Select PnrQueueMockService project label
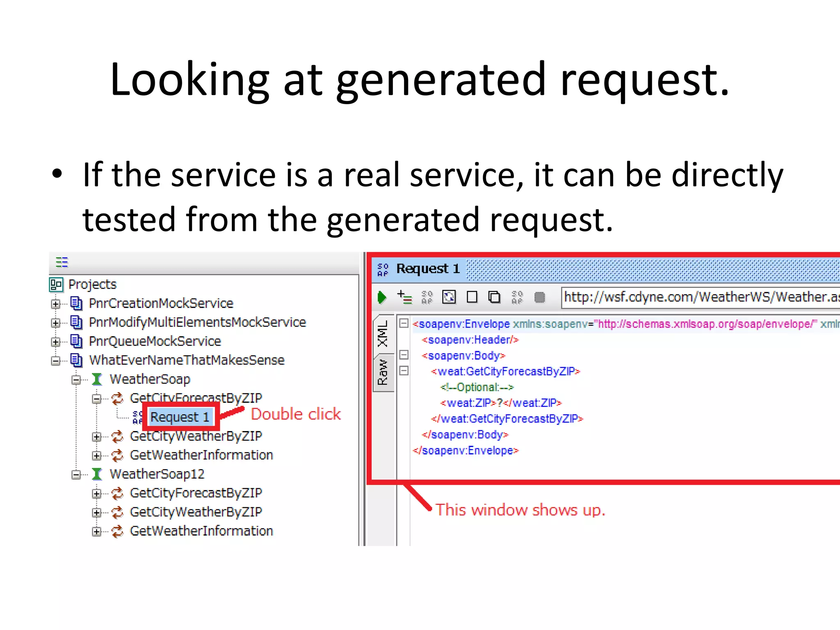Screen dimensions: 840x630 tap(155, 341)
